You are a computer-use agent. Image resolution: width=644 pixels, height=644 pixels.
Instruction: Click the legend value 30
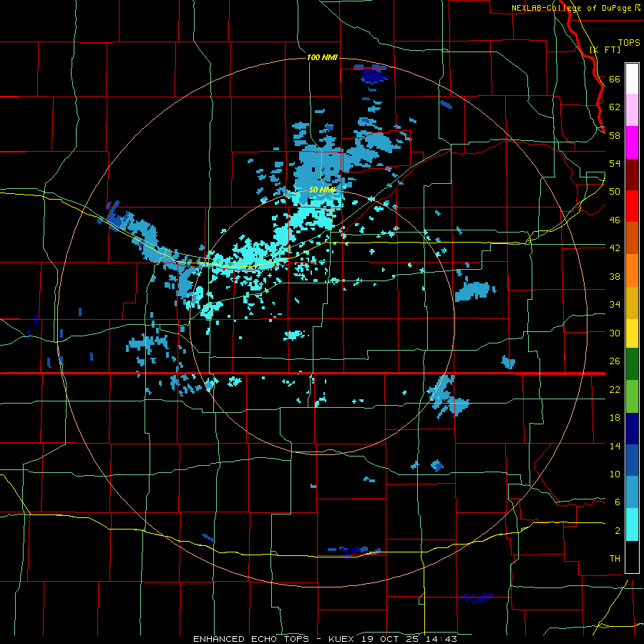tap(615, 333)
